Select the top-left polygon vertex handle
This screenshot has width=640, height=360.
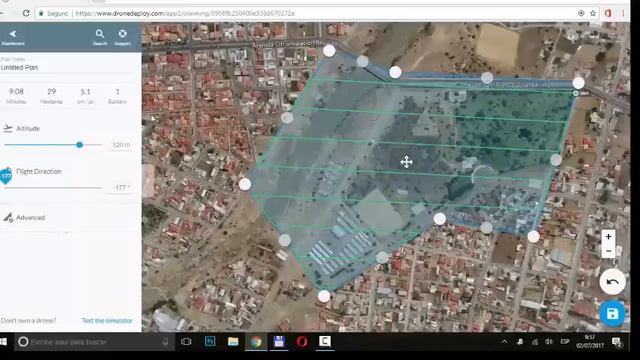click(329, 51)
